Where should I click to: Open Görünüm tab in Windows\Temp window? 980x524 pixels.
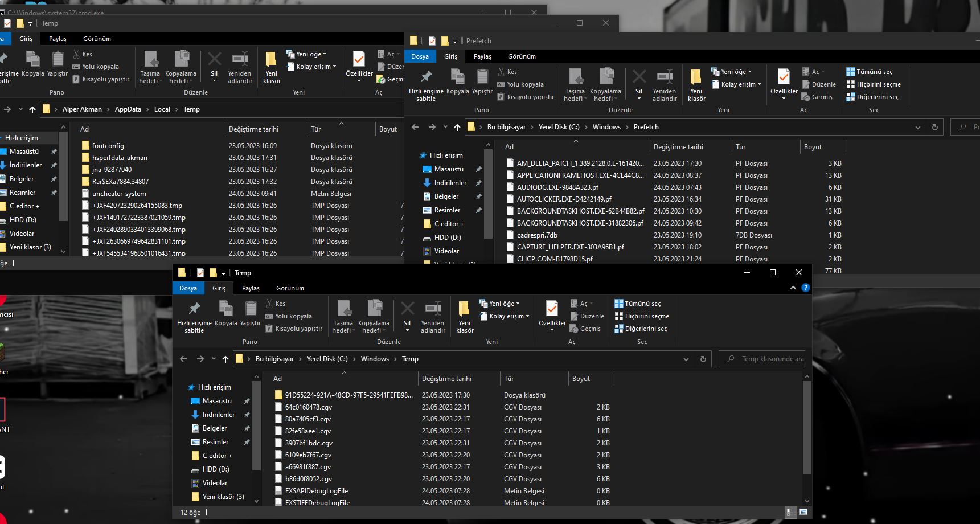(x=290, y=288)
